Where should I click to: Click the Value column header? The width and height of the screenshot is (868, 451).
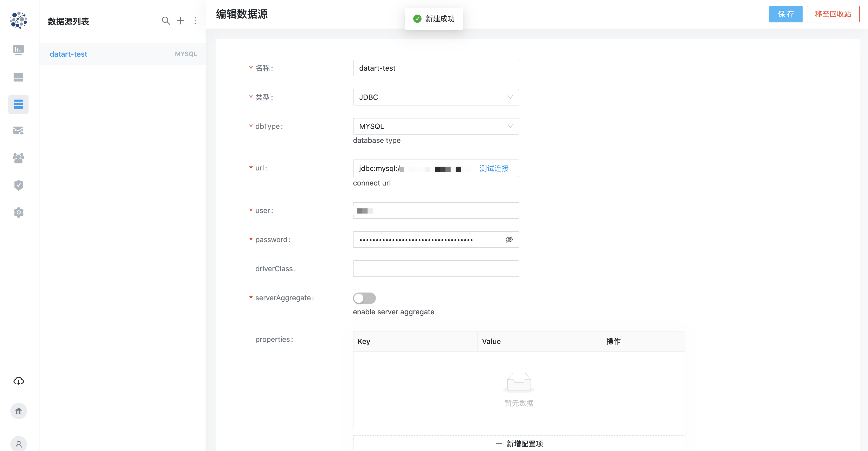pyautogui.click(x=539, y=341)
